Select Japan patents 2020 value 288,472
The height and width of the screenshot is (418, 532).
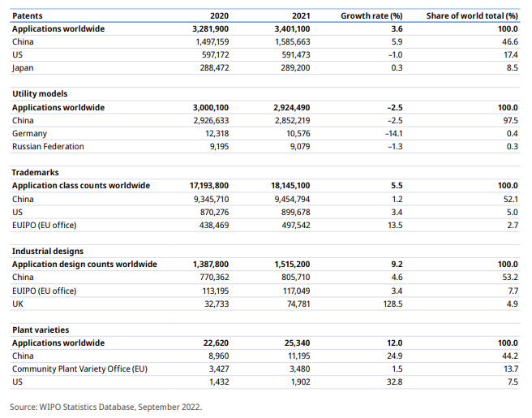(x=214, y=67)
